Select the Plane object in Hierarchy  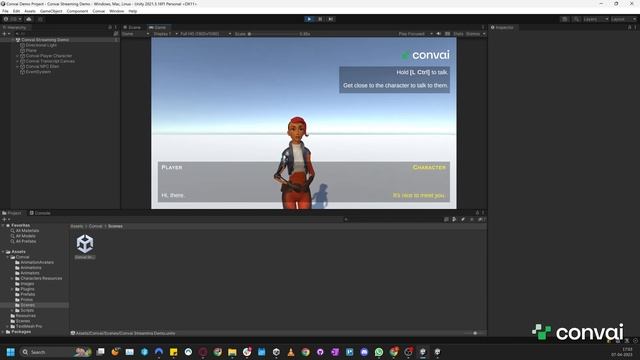(x=31, y=50)
